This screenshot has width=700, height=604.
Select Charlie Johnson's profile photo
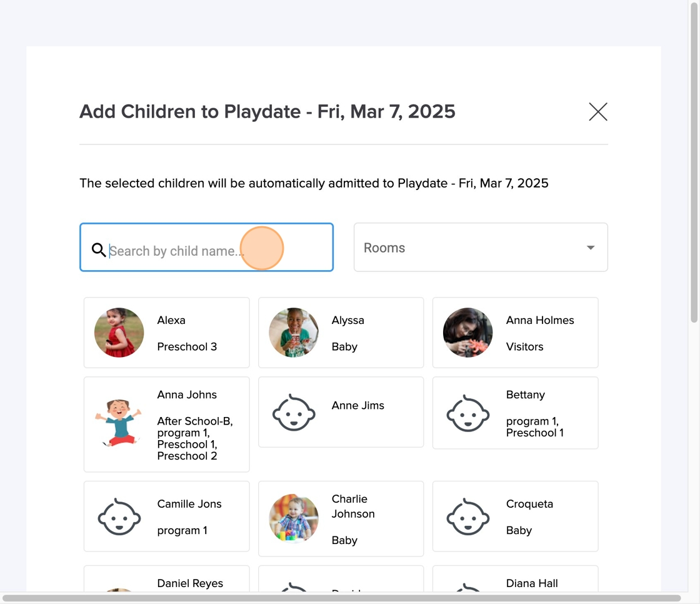[293, 518]
